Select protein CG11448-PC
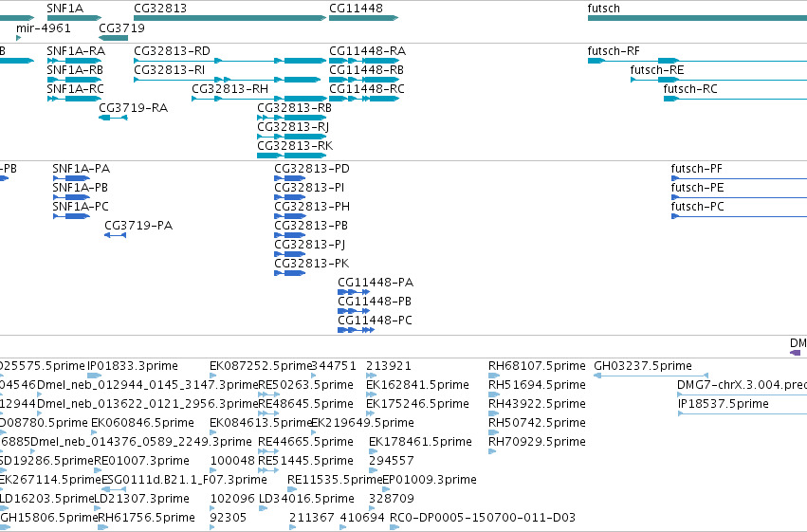The height and width of the screenshot is (532, 807). click(x=357, y=330)
